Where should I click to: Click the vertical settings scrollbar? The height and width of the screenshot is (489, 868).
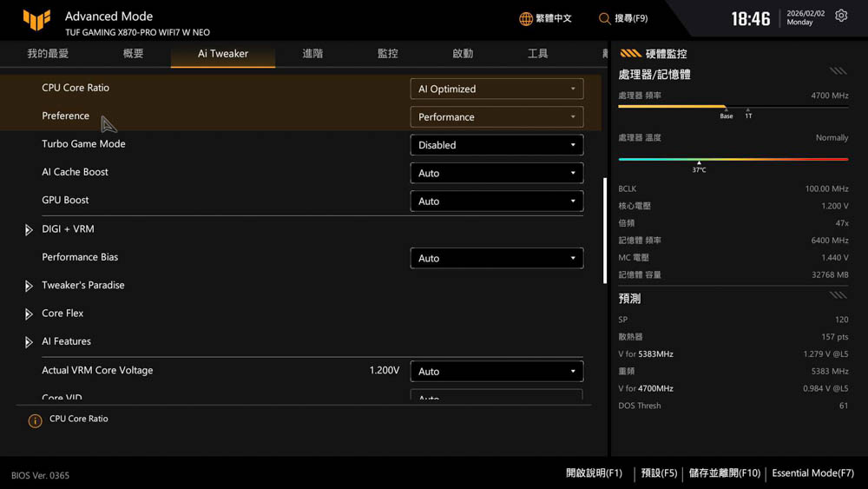(x=605, y=230)
